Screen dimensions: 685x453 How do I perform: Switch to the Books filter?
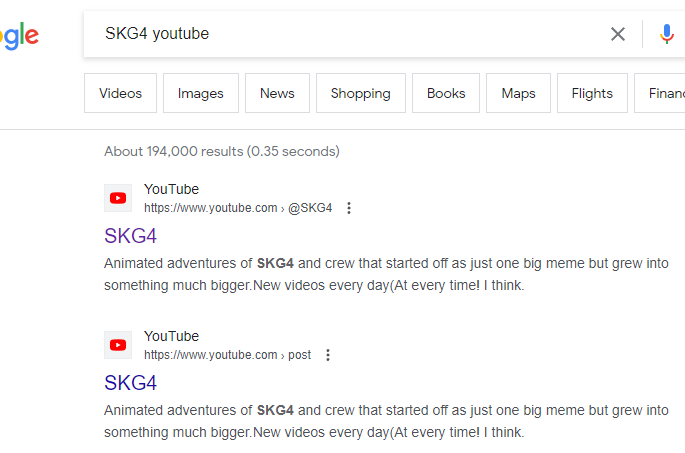[446, 93]
